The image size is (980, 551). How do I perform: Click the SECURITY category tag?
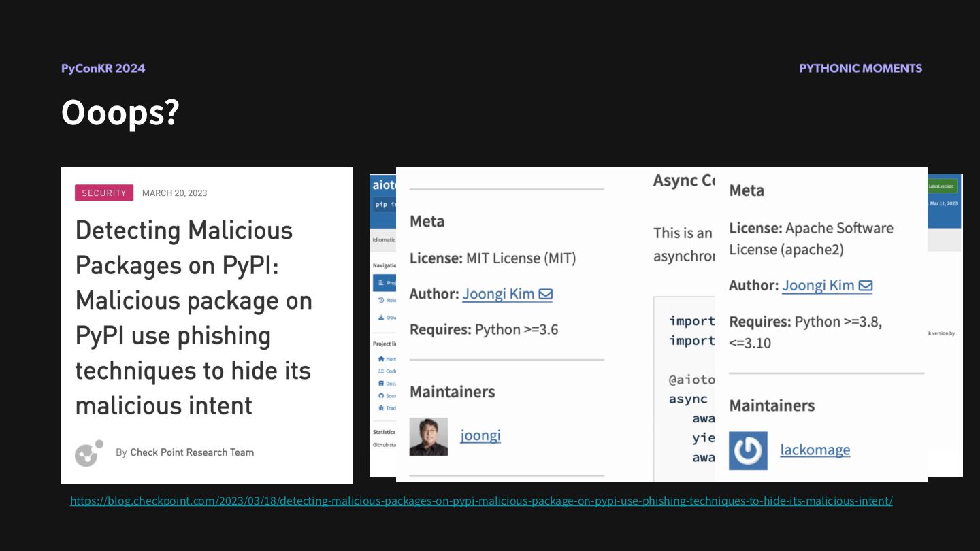[104, 193]
